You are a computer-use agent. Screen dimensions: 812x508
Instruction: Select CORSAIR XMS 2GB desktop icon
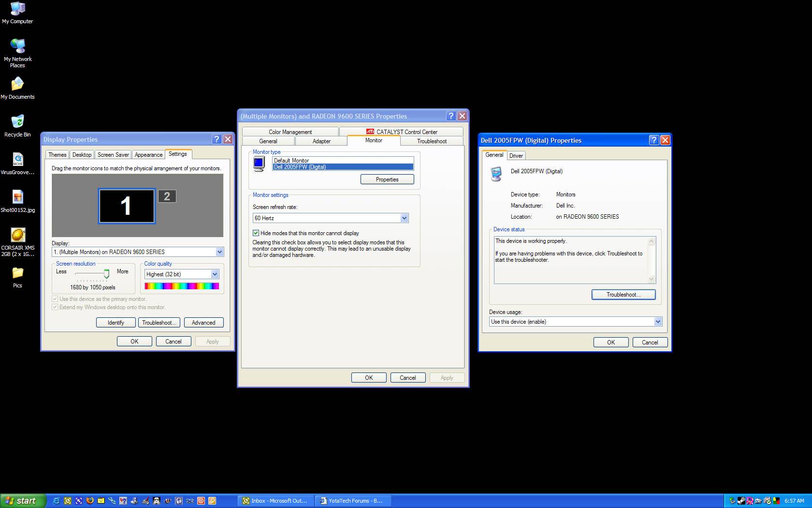click(17, 242)
